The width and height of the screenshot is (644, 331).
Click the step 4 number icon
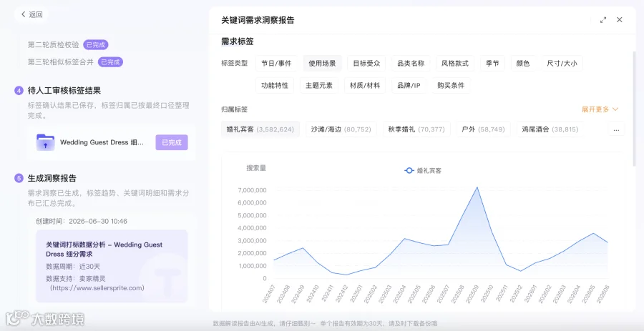19,90
